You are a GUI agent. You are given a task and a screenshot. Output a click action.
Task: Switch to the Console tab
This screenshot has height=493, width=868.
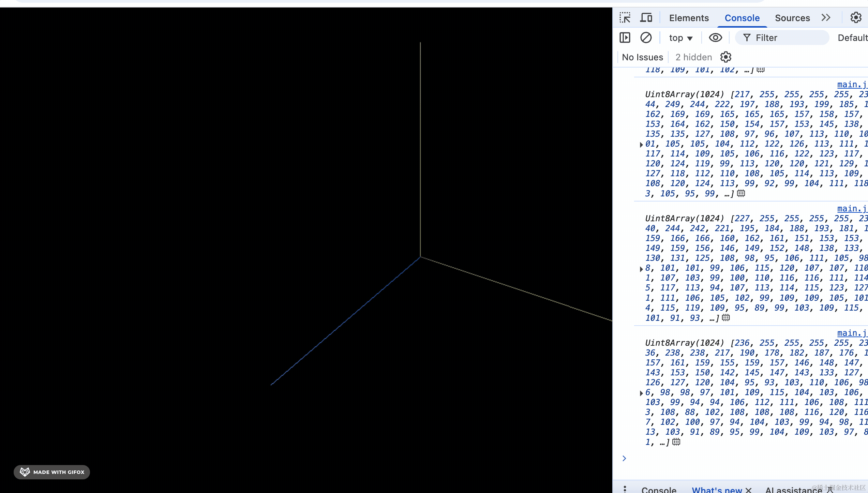(742, 18)
